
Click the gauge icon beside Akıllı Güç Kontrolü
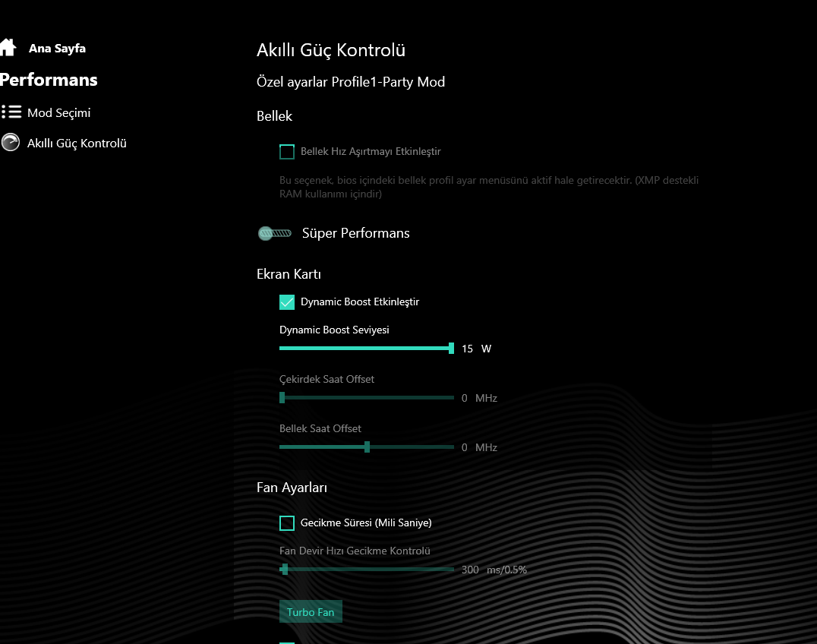11,142
